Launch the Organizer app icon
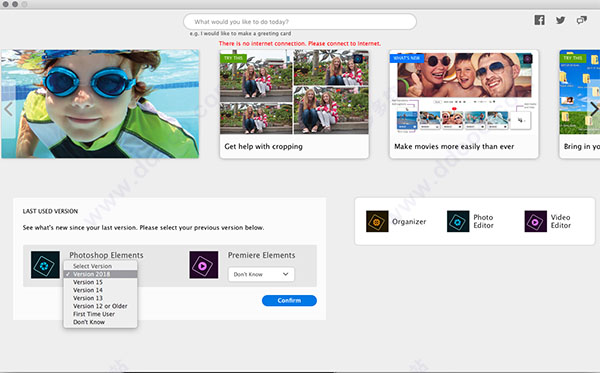This screenshot has height=373, width=600. click(x=377, y=221)
